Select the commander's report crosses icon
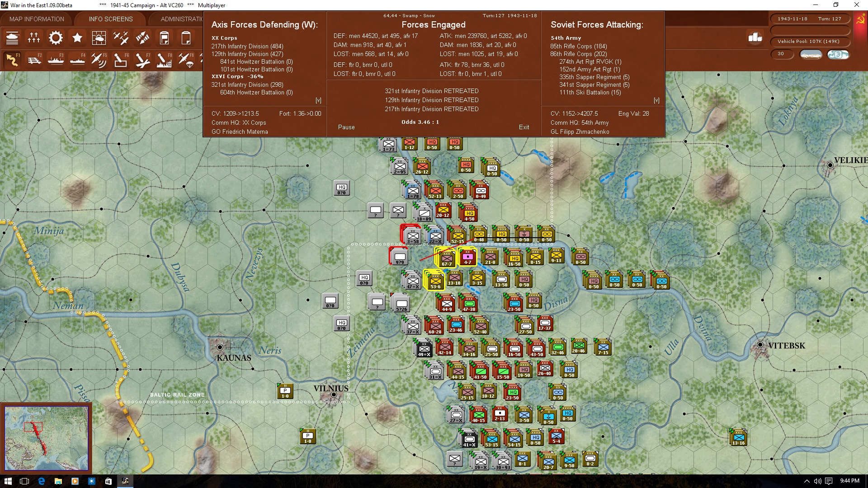The width and height of the screenshot is (868, 488). (x=34, y=38)
